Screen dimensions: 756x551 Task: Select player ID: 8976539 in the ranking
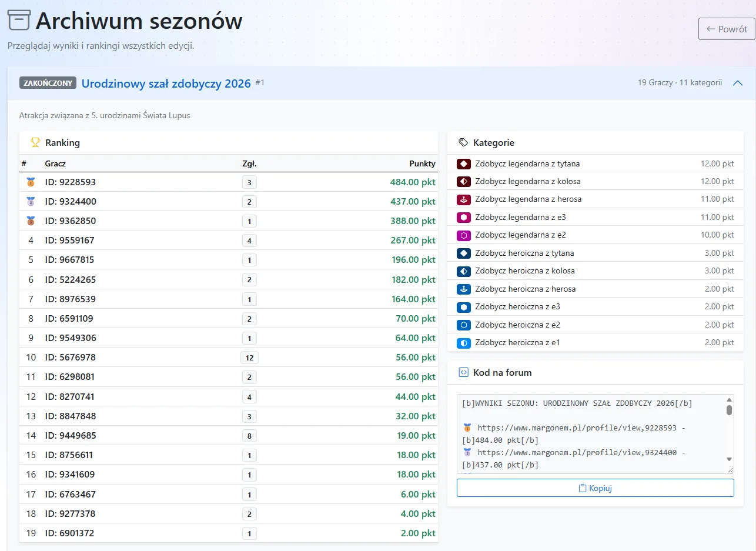71,299
